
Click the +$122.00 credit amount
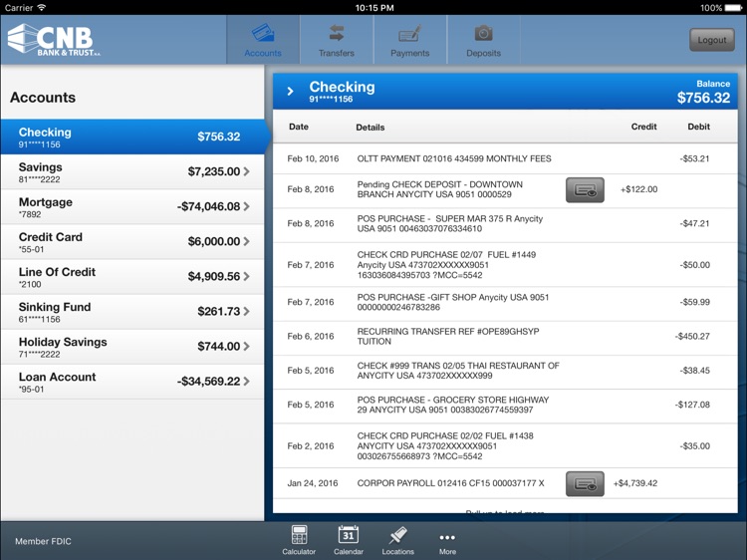(638, 189)
